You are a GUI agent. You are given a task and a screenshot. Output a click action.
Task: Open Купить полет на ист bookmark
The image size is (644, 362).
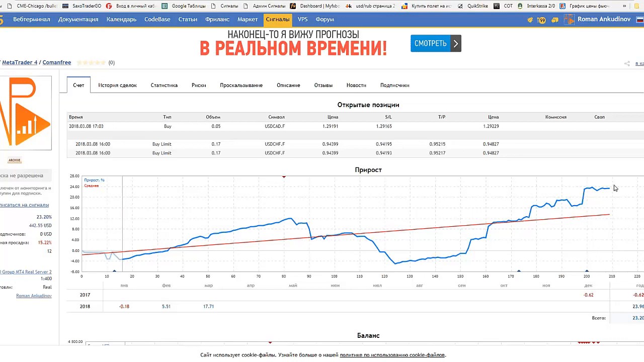coord(426,6)
